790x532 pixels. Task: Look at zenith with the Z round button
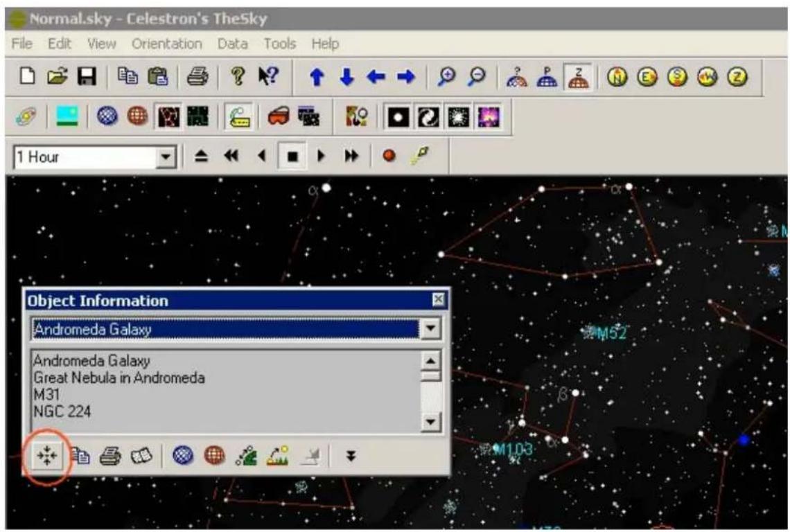[x=737, y=77]
